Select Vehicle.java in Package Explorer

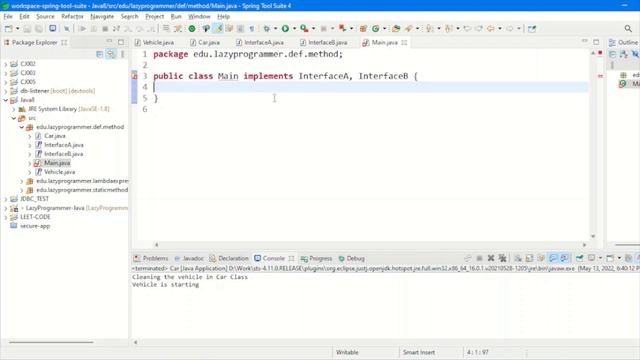59,172
